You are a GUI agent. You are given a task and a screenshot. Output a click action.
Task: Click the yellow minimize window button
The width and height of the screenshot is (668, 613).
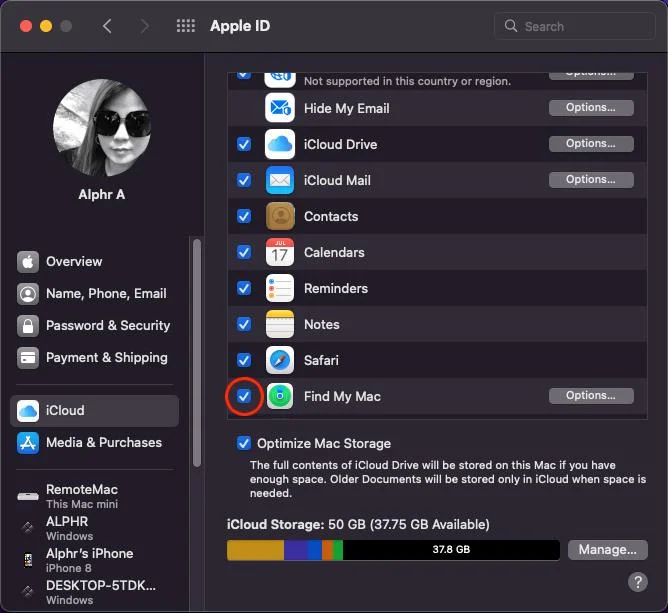point(46,26)
